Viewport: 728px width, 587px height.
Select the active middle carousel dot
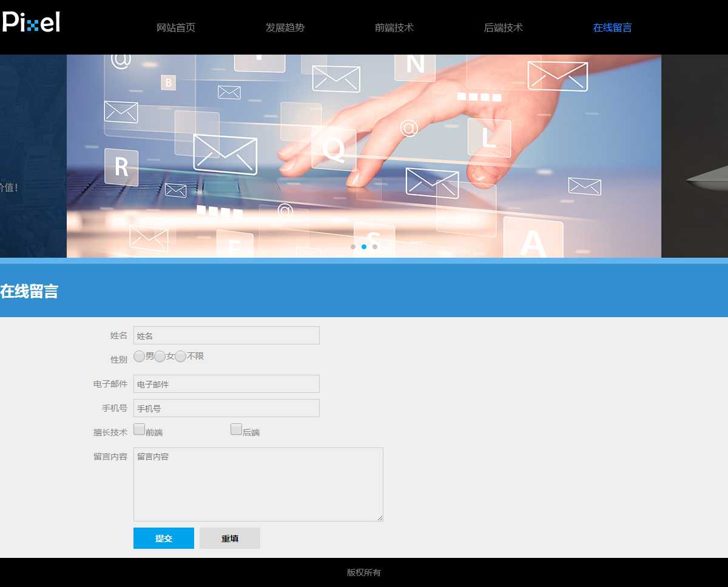tap(364, 247)
